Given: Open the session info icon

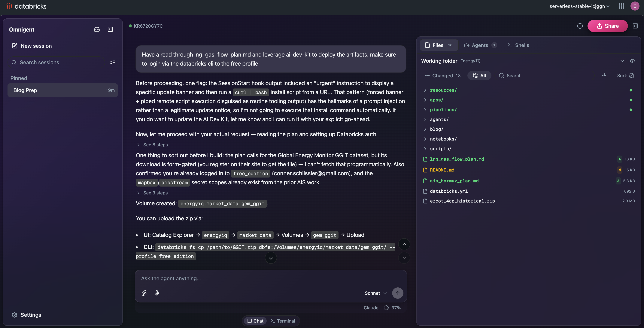Looking at the screenshot, I should [x=580, y=26].
